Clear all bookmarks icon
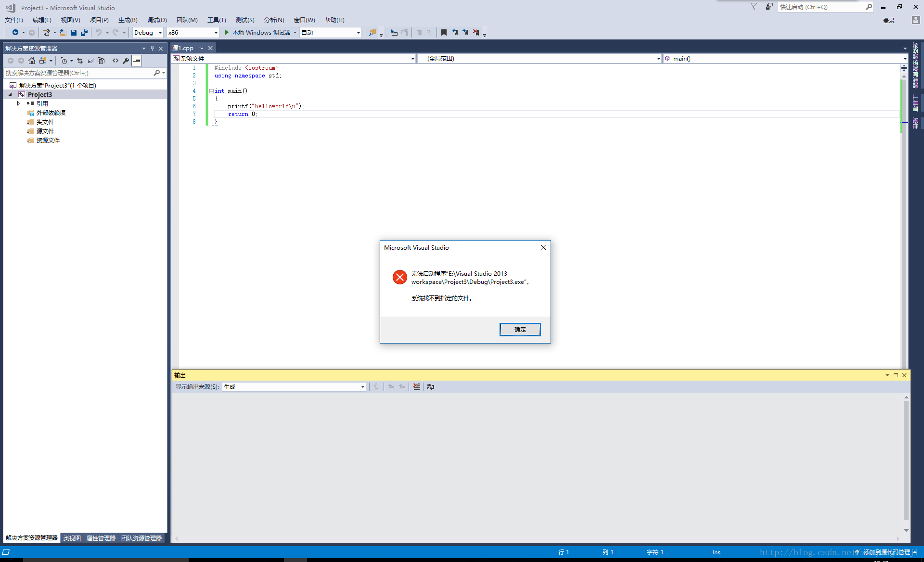Viewport: 924px width, 562px height. (476, 32)
